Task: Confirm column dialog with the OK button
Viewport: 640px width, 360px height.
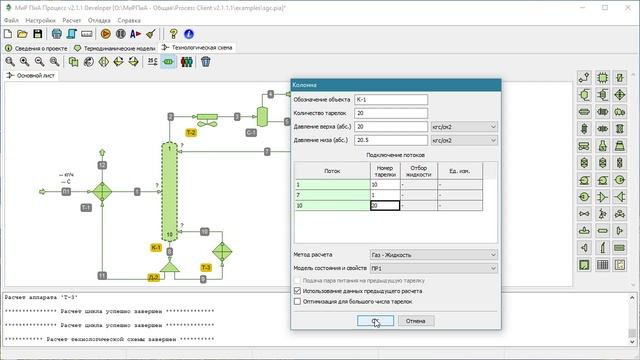Action: (376, 321)
